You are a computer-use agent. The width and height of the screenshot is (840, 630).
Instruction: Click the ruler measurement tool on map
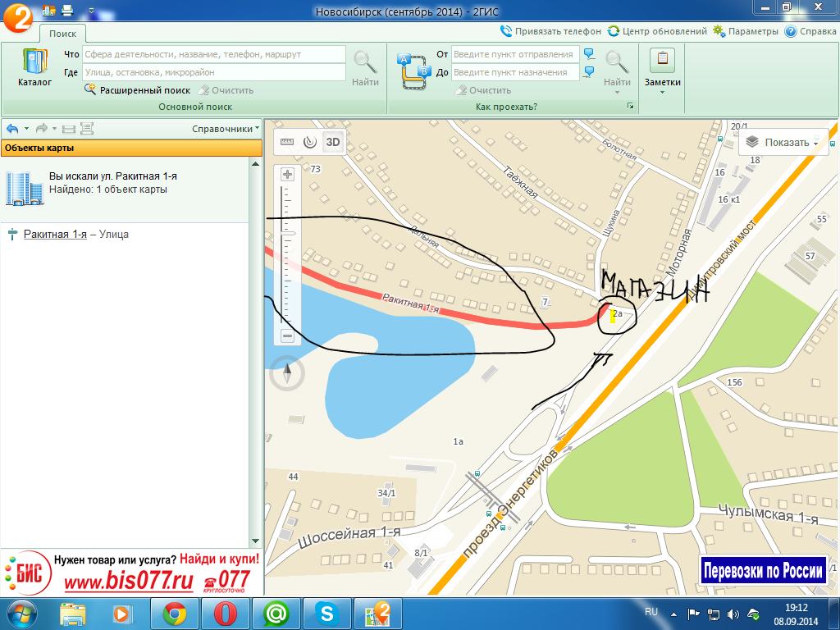[x=287, y=141]
